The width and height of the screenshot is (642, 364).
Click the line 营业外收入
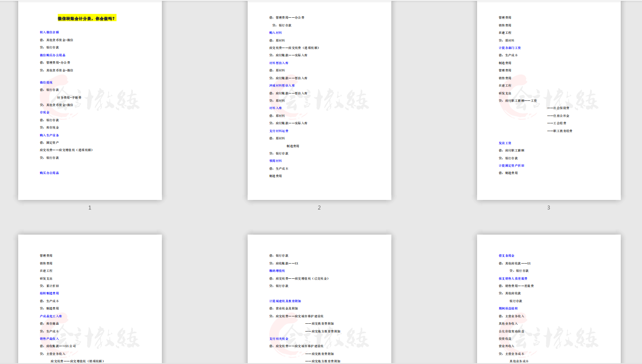coord(507,346)
